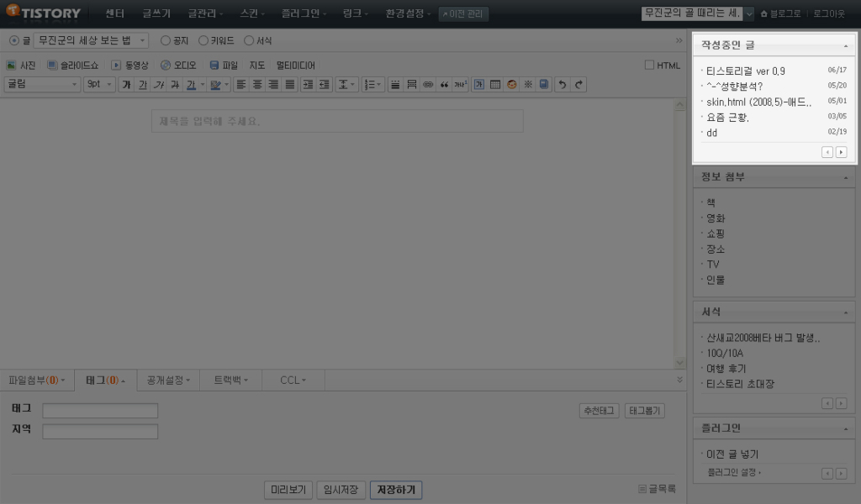
Task: Undo the last edit
Action: tap(563, 85)
